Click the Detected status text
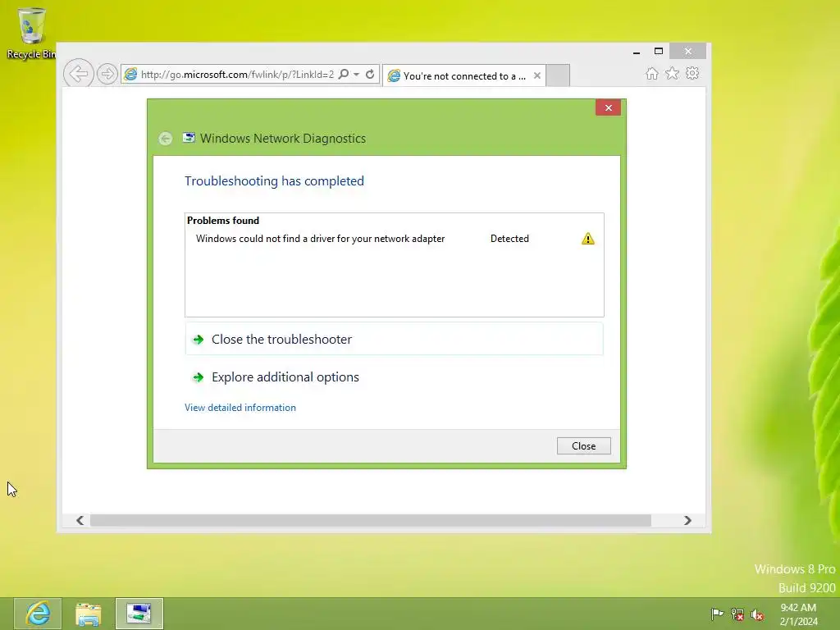 [509, 239]
